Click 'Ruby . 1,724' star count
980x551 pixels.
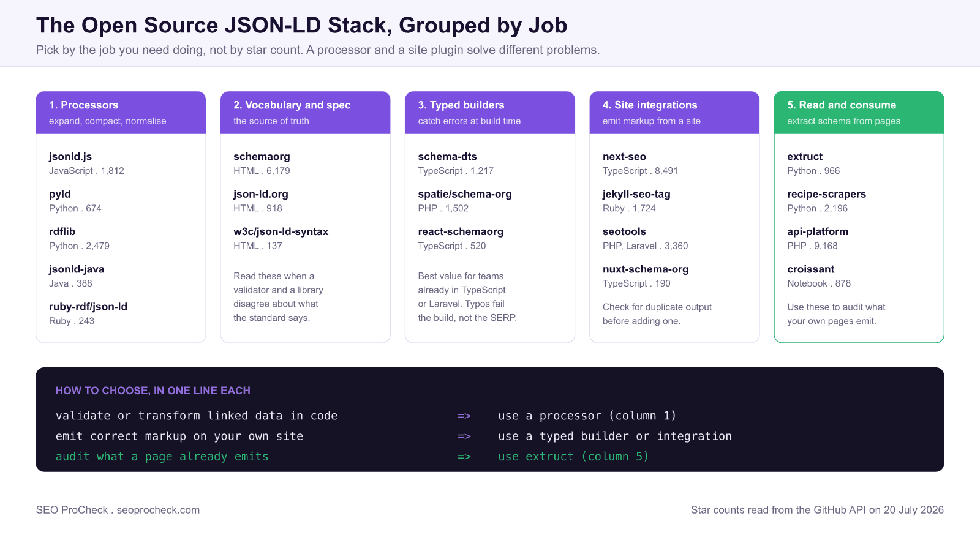(x=629, y=208)
